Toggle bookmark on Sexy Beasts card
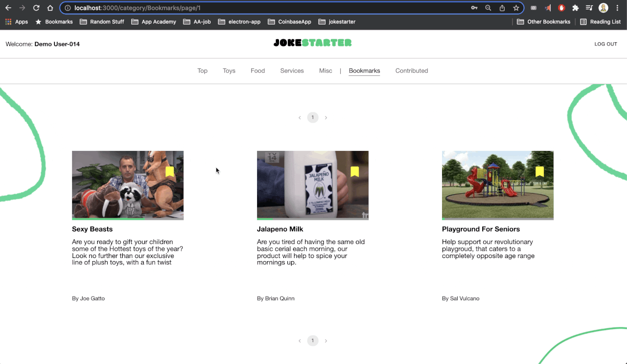The height and width of the screenshot is (364, 627). 170,172
